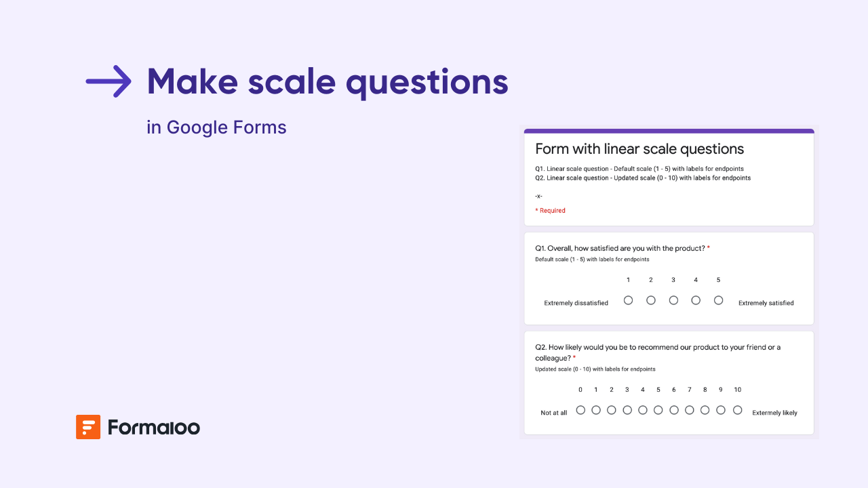The width and height of the screenshot is (868, 488).
Task: Click the subtitle in Google Forms
Action: (x=216, y=127)
